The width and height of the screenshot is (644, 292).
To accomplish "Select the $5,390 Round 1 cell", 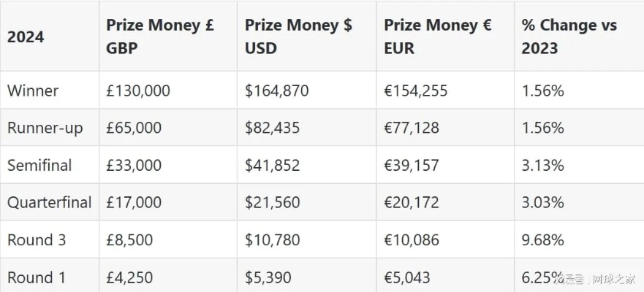I will (x=268, y=277).
